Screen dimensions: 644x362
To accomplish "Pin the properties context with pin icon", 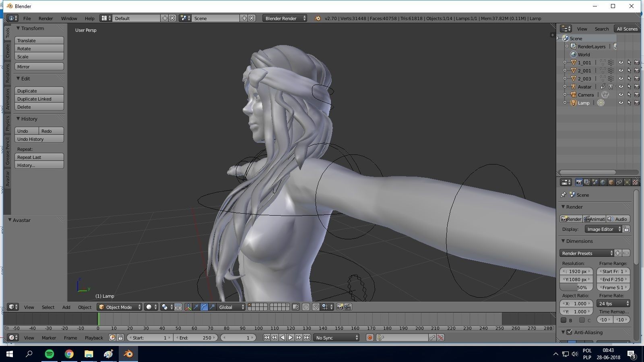I will [x=563, y=195].
